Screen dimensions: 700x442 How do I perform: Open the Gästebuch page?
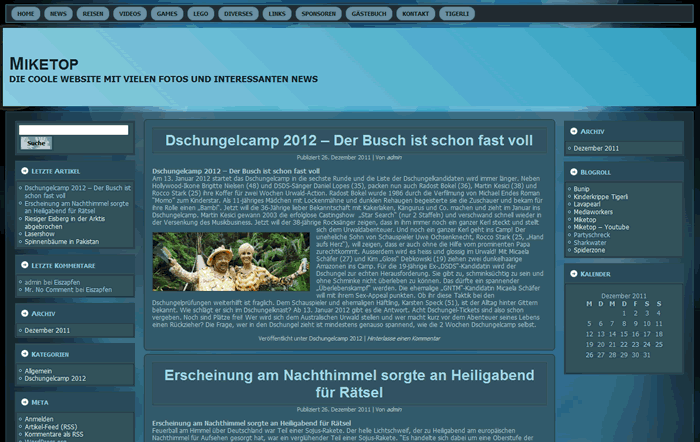click(369, 14)
